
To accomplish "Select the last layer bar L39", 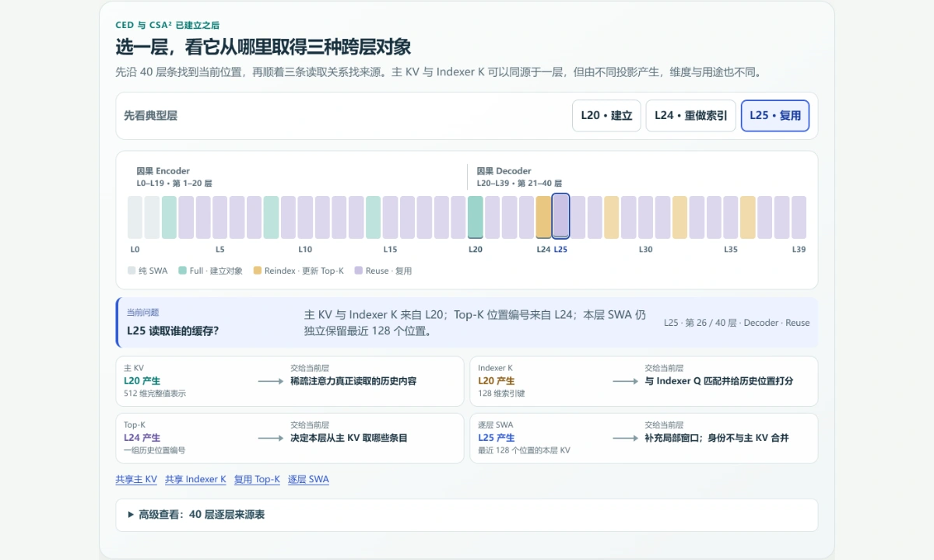I will pos(799,217).
